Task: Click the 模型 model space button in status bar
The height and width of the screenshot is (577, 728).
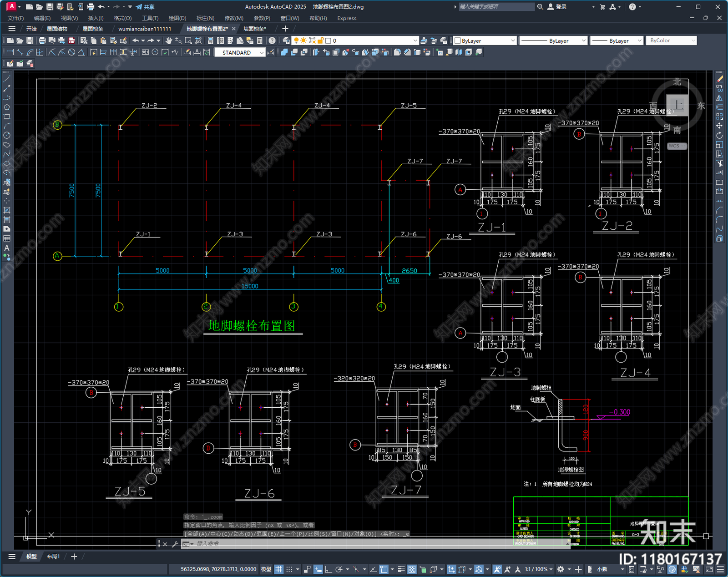Action: coord(266,569)
